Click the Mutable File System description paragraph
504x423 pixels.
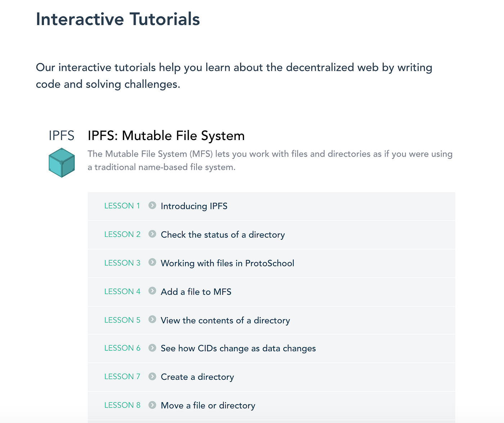point(270,161)
